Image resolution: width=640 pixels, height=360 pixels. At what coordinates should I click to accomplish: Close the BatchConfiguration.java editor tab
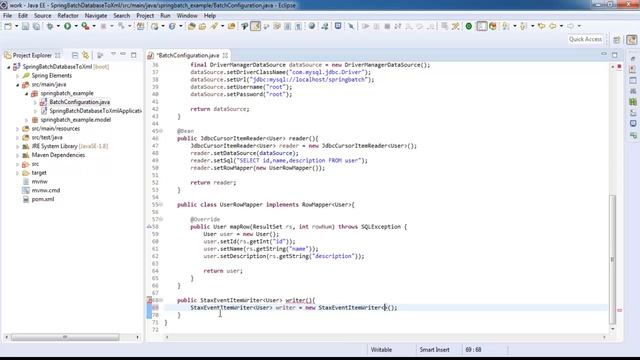coord(225,55)
